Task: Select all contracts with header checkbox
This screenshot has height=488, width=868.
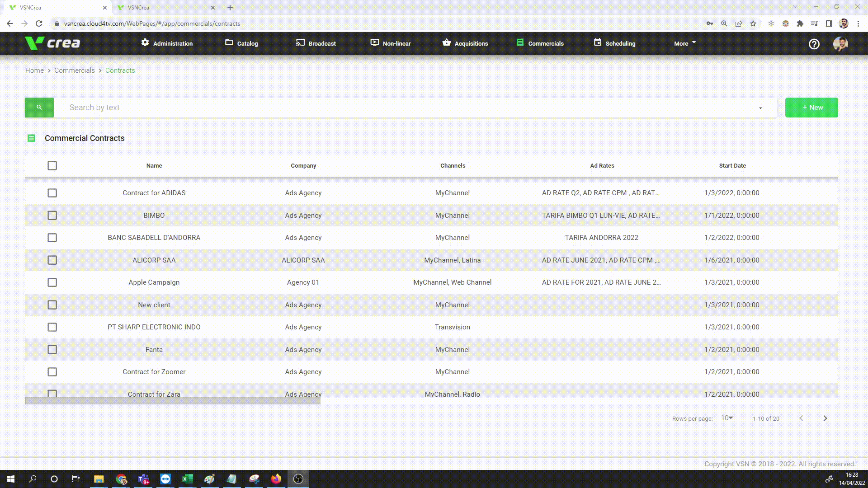Action: [52, 166]
